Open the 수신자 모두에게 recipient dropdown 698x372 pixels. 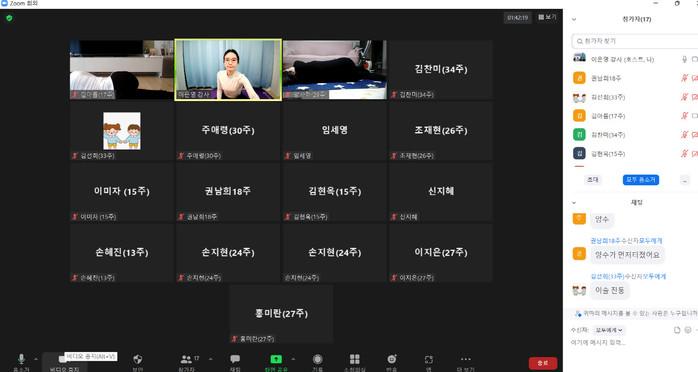pos(609,330)
